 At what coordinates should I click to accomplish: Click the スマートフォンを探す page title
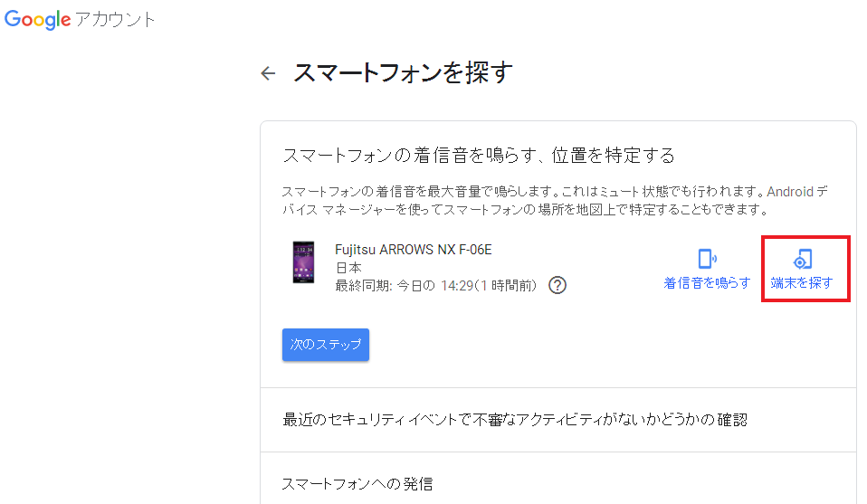[403, 73]
